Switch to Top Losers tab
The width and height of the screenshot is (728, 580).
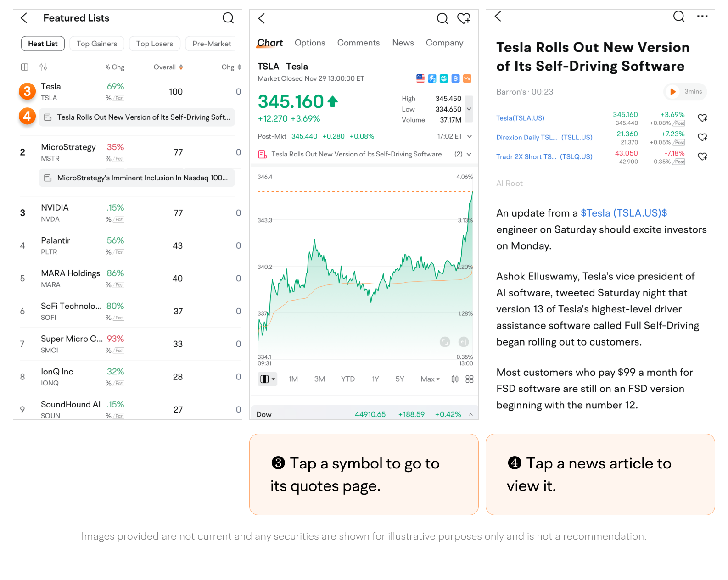pyautogui.click(x=155, y=44)
